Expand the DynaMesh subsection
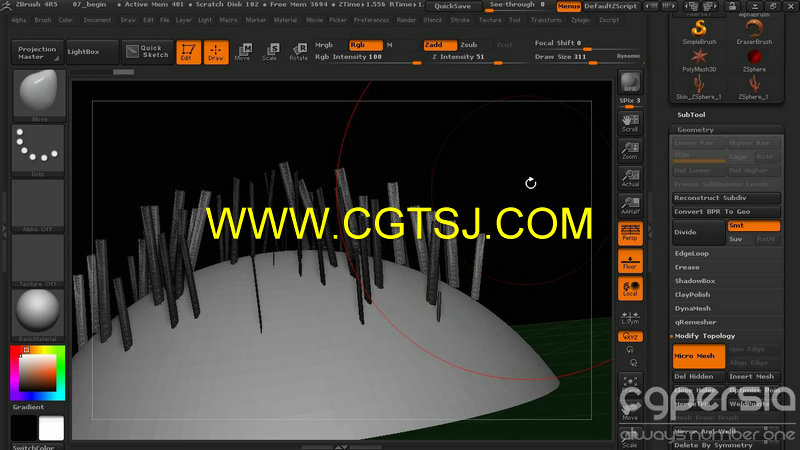800x450 pixels. coord(692,309)
